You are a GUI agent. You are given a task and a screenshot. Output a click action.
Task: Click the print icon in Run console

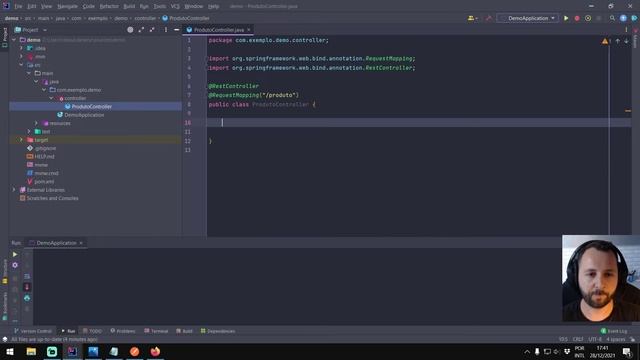point(27,298)
